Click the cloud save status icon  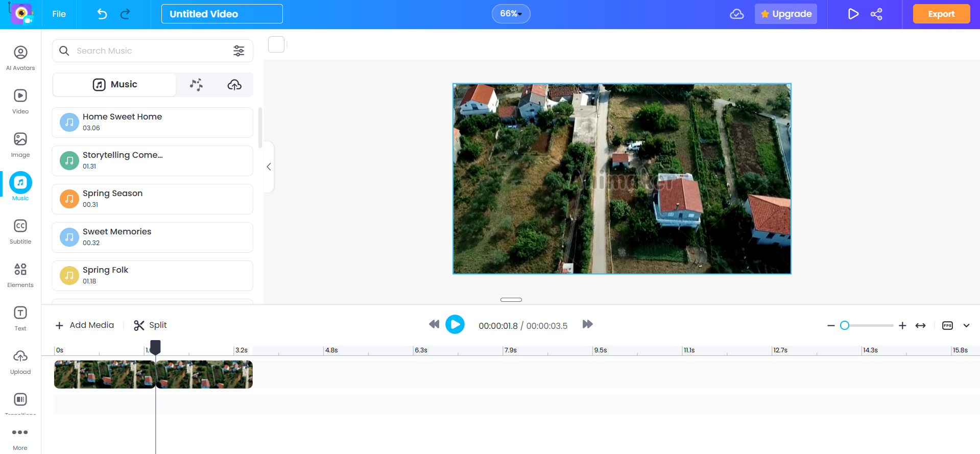click(736, 14)
